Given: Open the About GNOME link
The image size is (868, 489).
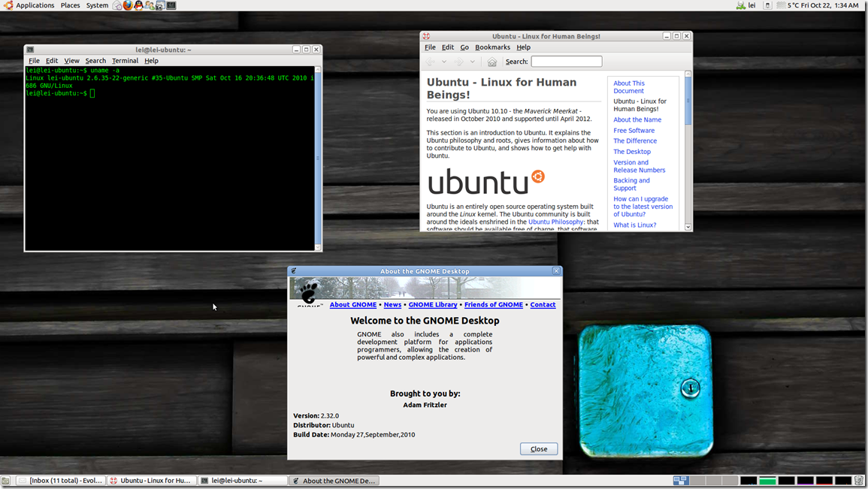Looking at the screenshot, I should point(353,305).
